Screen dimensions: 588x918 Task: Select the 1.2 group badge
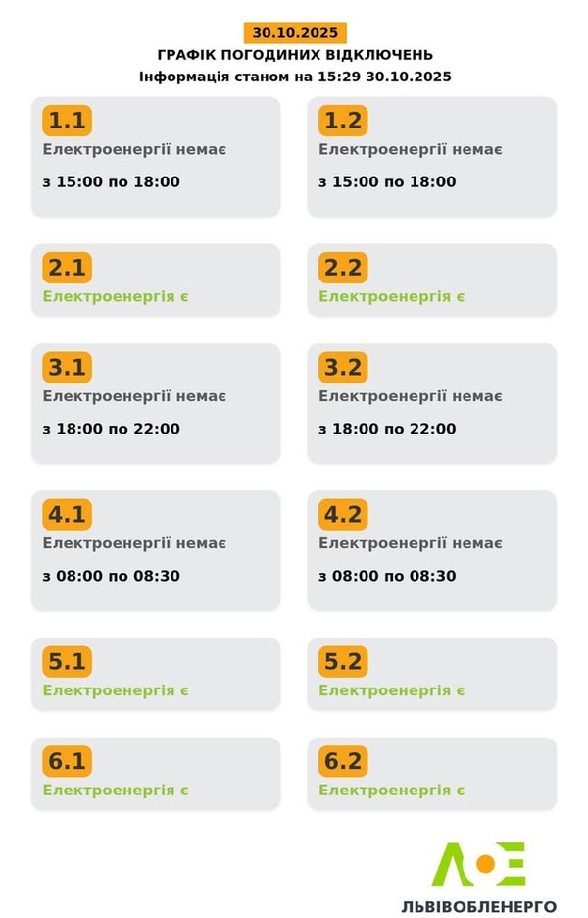coord(343,121)
